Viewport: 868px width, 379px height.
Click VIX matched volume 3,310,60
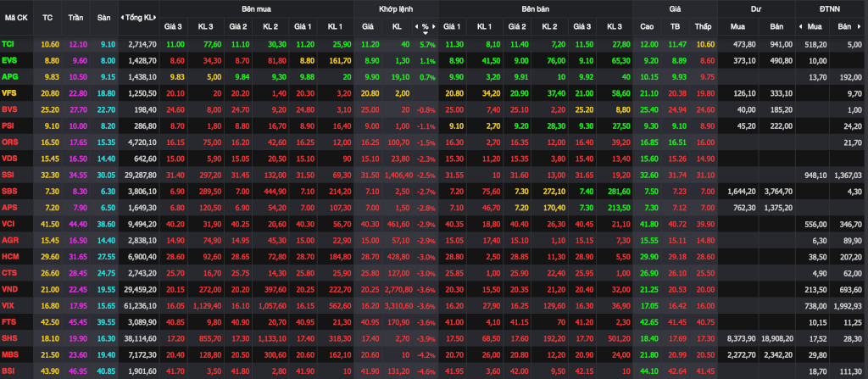click(397, 305)
